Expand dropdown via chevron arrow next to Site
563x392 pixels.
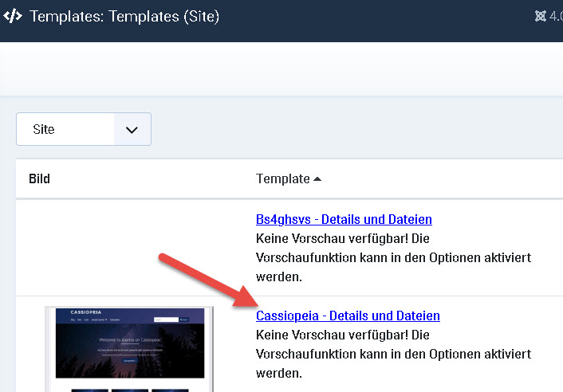click(x=132, y=129)
